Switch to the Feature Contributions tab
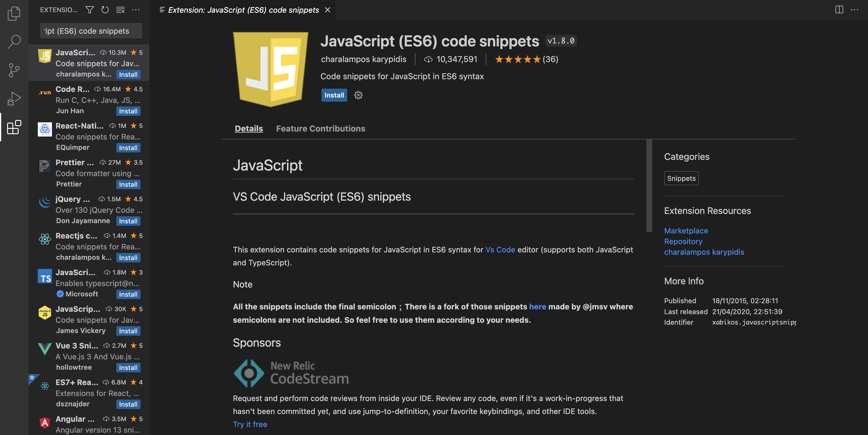 [x=320, y=128]
